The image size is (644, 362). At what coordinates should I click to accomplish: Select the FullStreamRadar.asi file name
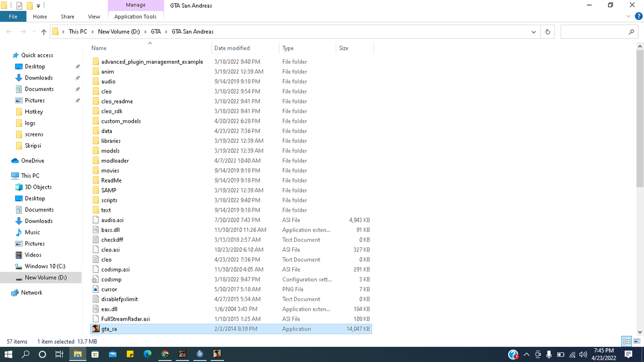click(x=125, y=319)
